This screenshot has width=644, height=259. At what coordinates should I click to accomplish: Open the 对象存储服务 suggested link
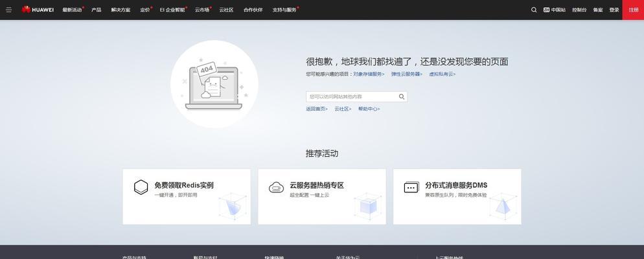coord(369,74)
